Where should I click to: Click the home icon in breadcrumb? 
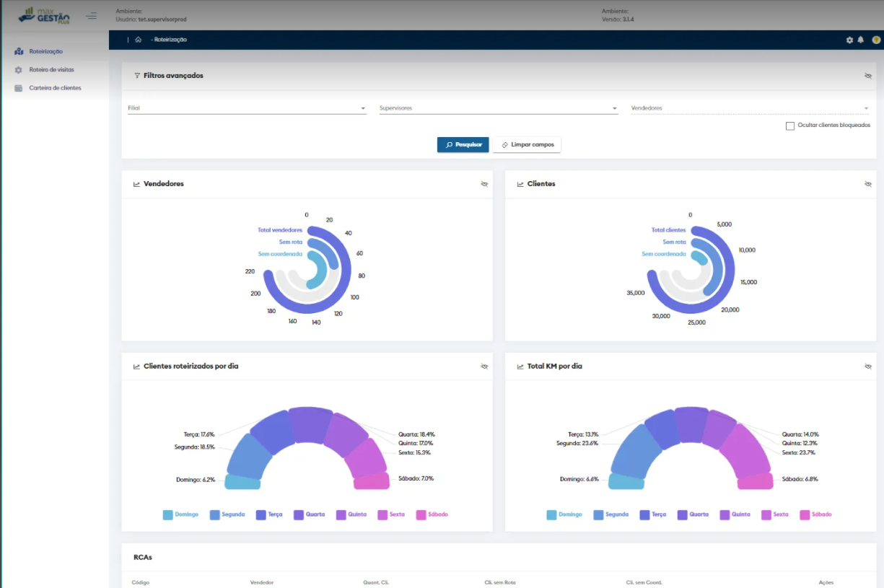pos(138,40)
